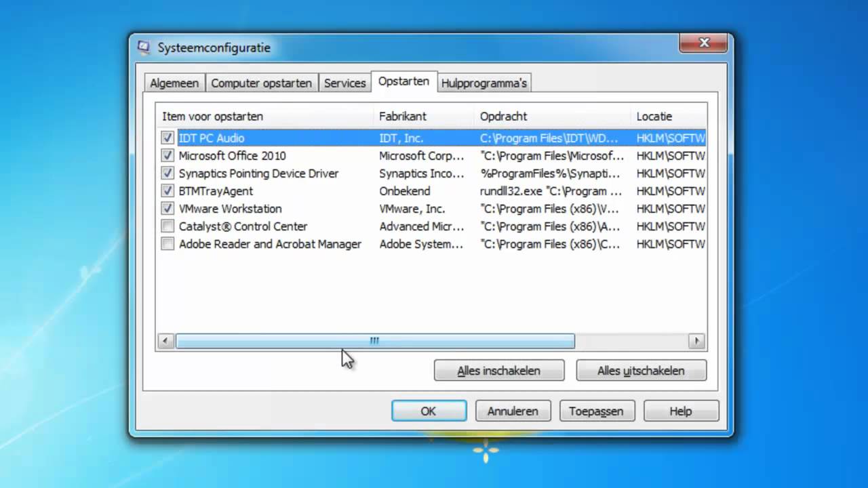This screenshot has height=488, width=868.
Task: Click the Microsoft Office command path cell
Action: pyautogui.click(x=552, y=156)
